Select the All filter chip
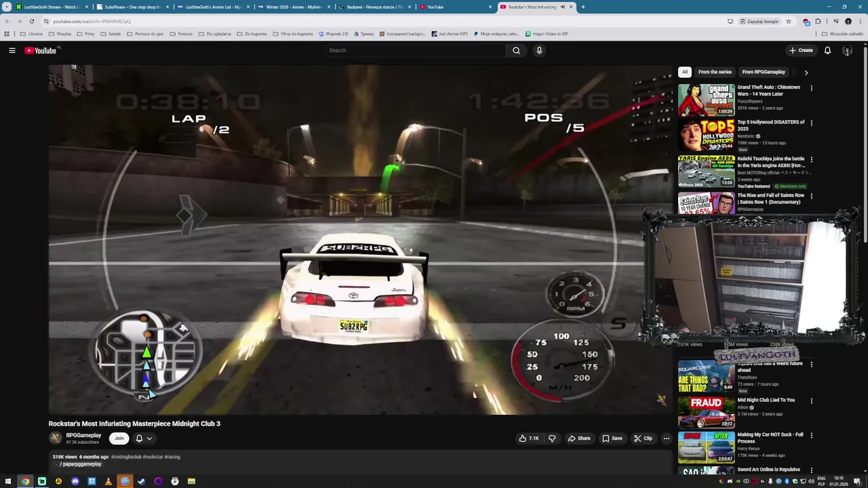Image resolution: width=868 pixels, height=488 pixels. click(684, 72)
